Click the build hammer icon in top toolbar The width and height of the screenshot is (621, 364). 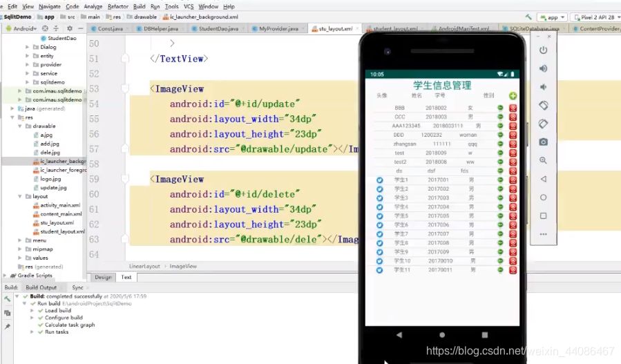528,17
